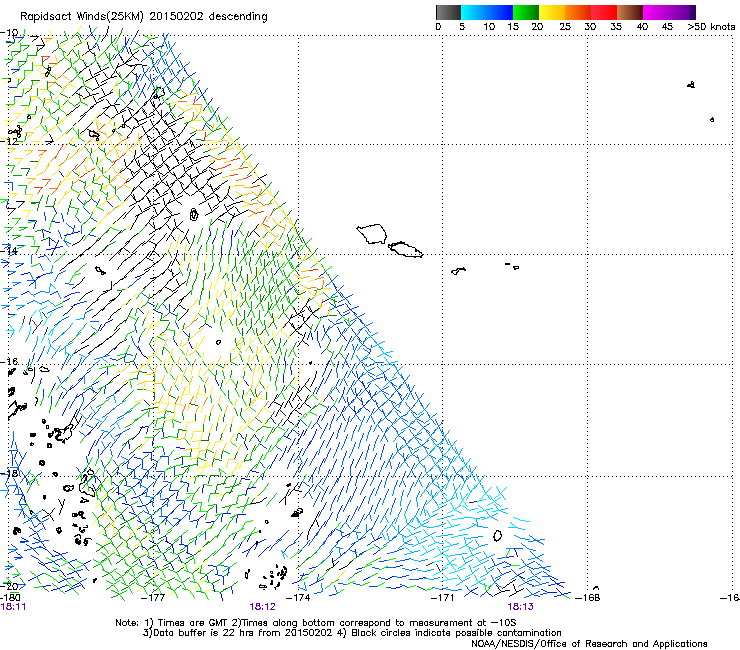
Task: Click the legend tick label 40
Action: [x=642, y=27]
